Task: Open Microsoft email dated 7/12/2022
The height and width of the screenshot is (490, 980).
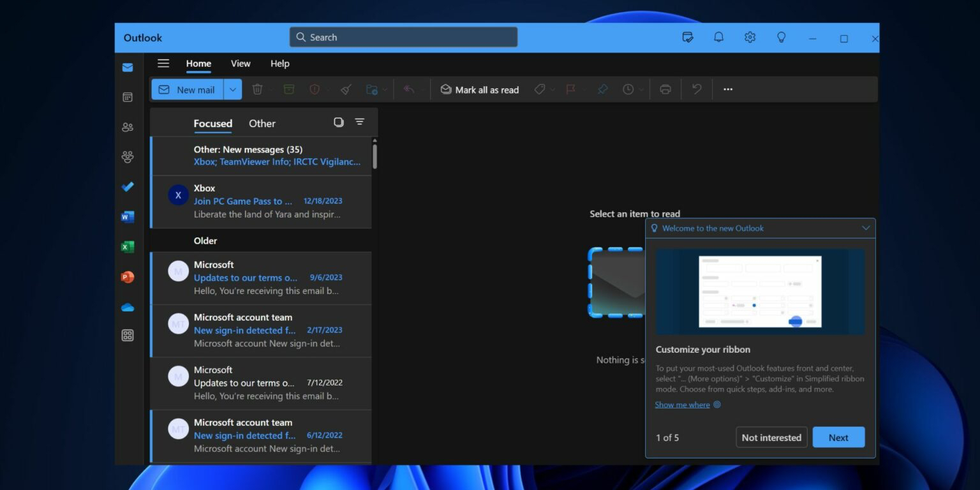Action: [261, 383]
